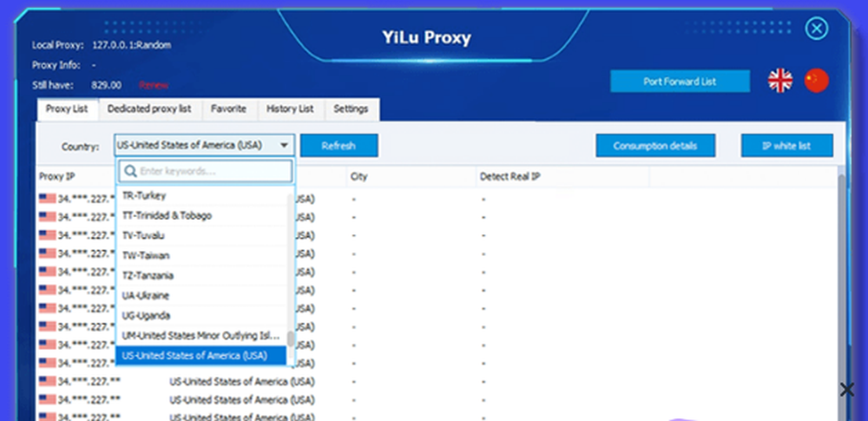Select TZ-Tanzania option
The width and height of the screenshot is (868, 421).
pos(201,275)
